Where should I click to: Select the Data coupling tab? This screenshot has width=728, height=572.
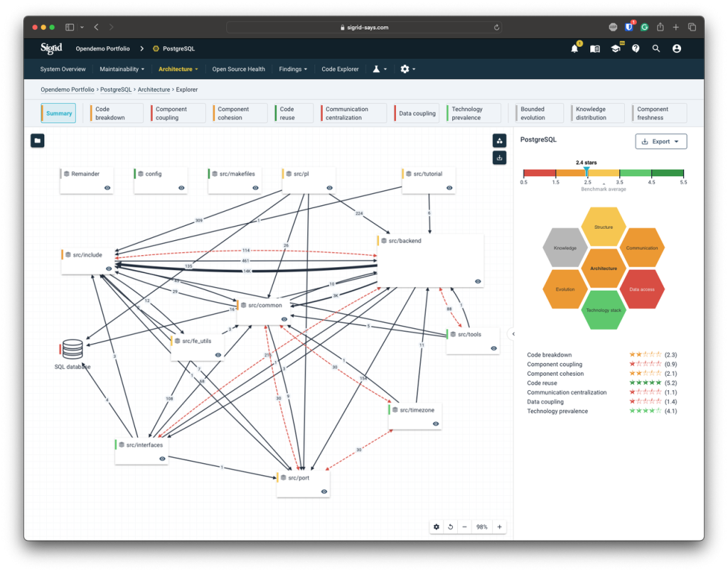415,113
